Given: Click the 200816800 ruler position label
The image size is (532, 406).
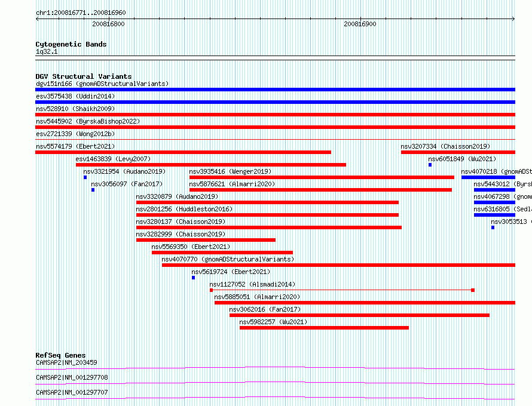Looking at the screenshot, I should (108, 24).
